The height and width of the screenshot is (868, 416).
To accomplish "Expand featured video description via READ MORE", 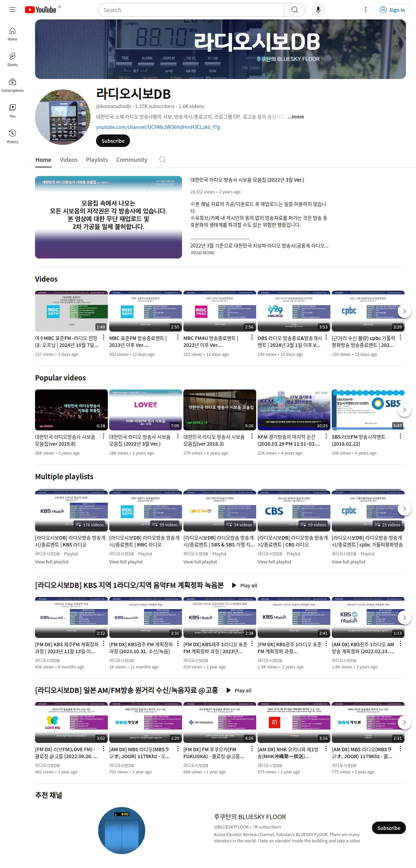I will (x=202, y=253).
